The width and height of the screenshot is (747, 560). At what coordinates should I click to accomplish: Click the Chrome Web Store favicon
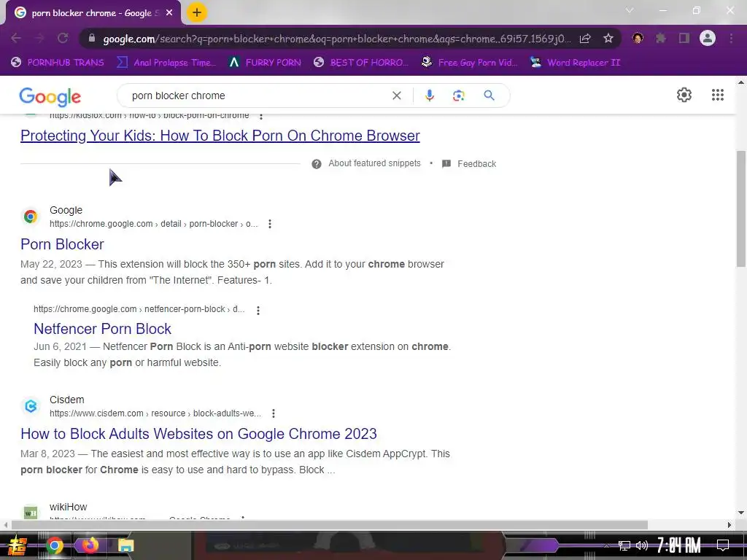(31, 217)
